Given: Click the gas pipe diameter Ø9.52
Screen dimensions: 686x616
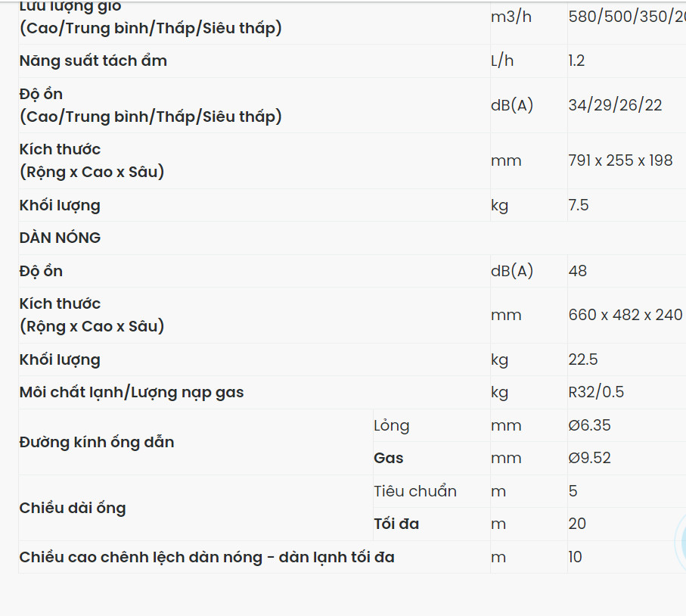Looking at the screenshot, I should (x=589, y=458).
